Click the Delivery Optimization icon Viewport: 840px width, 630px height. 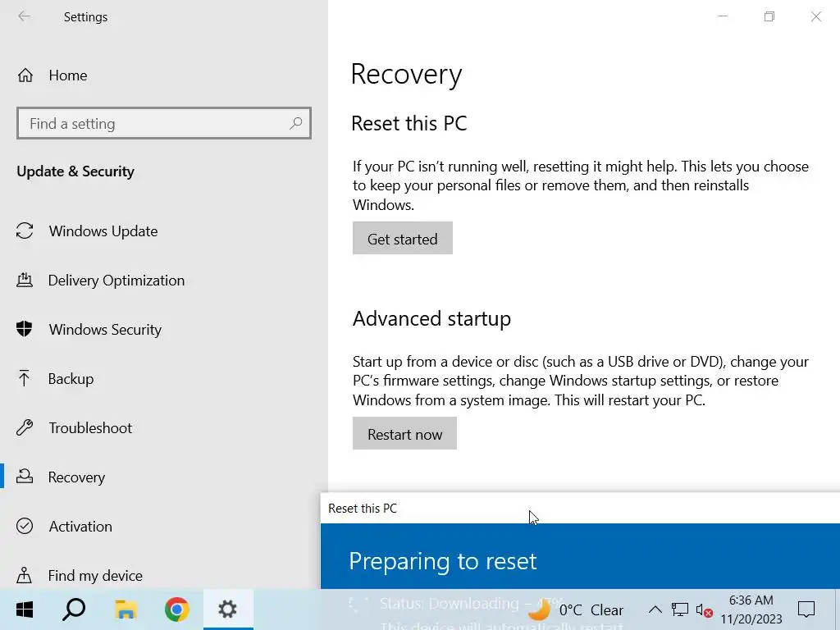coord(25,280)
